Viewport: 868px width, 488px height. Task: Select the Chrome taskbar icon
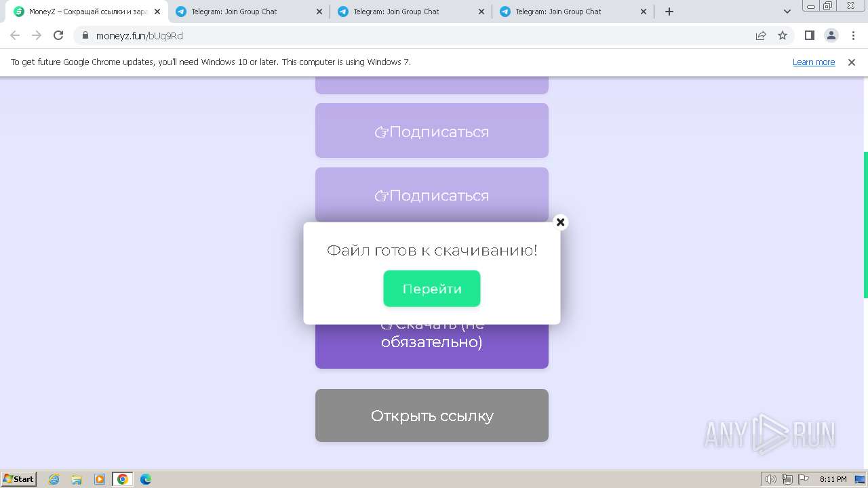[123, 479]
